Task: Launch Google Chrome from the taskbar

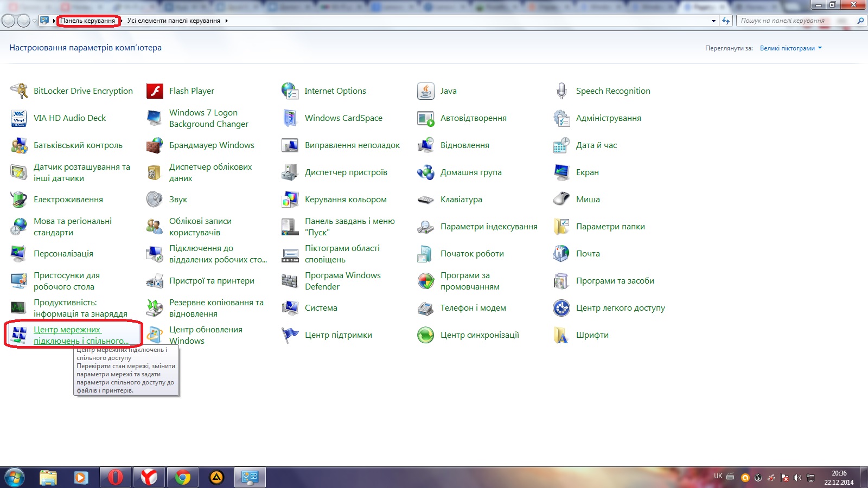Action: click(x=183, y=477)
